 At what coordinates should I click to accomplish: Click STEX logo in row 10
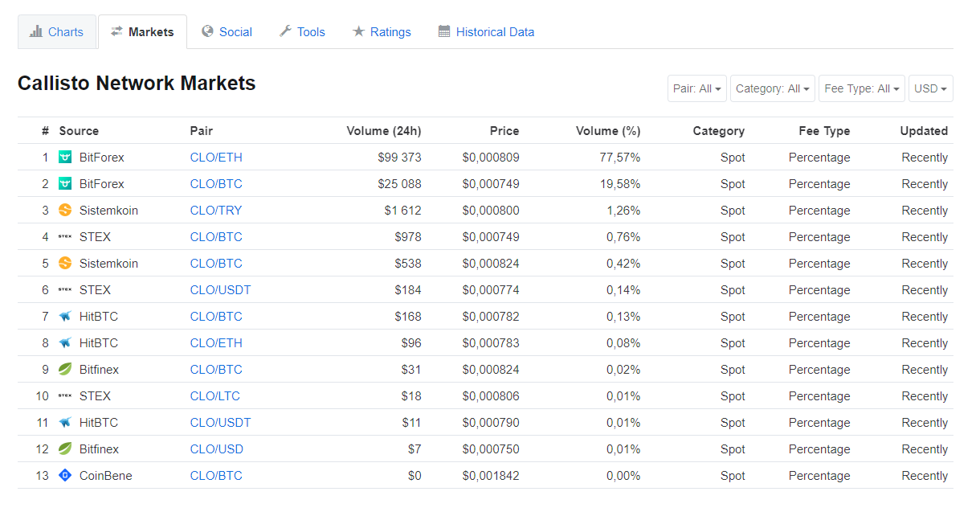[x=65, y=396]
